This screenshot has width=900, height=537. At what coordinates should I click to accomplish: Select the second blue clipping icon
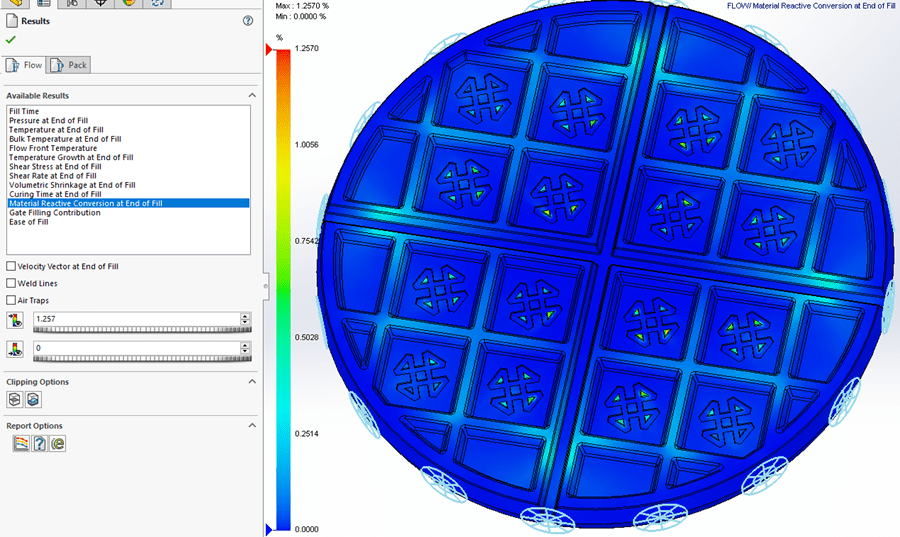tap(32, 399)
